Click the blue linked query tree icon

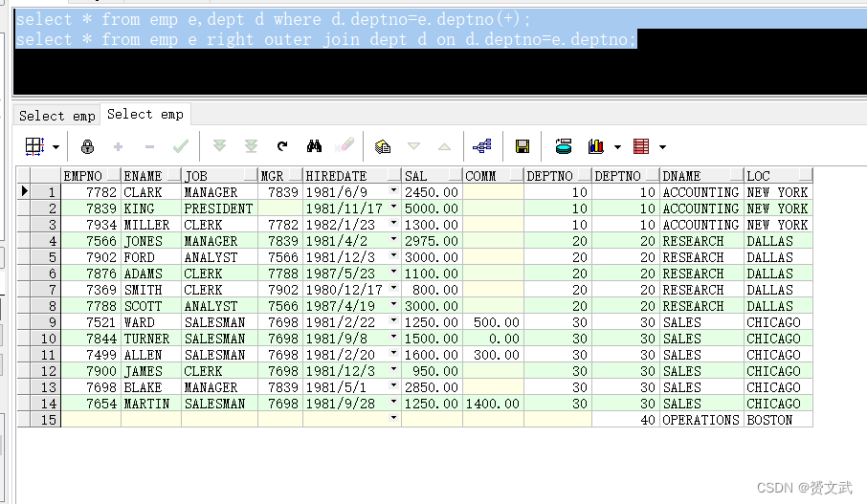tap(482, 146)
